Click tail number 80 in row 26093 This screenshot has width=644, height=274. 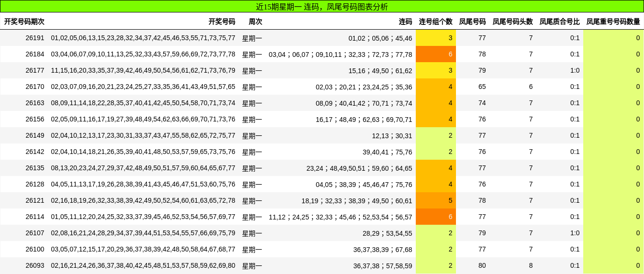(482, 265)
